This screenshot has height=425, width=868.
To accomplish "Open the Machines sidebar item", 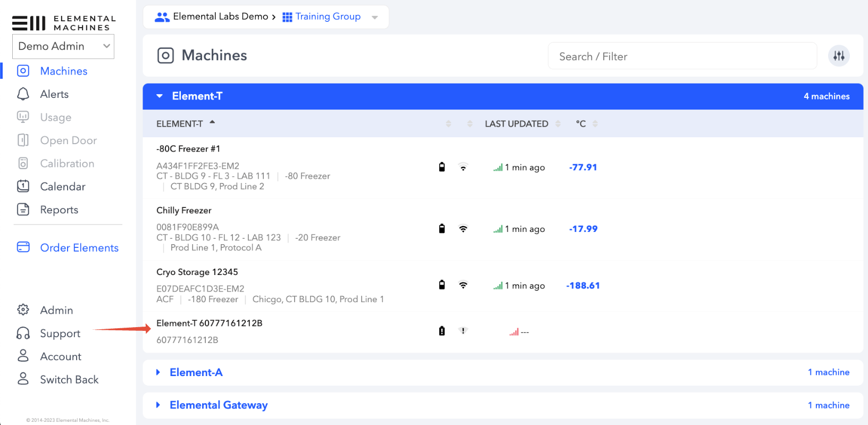I will (x=63, y=71).
